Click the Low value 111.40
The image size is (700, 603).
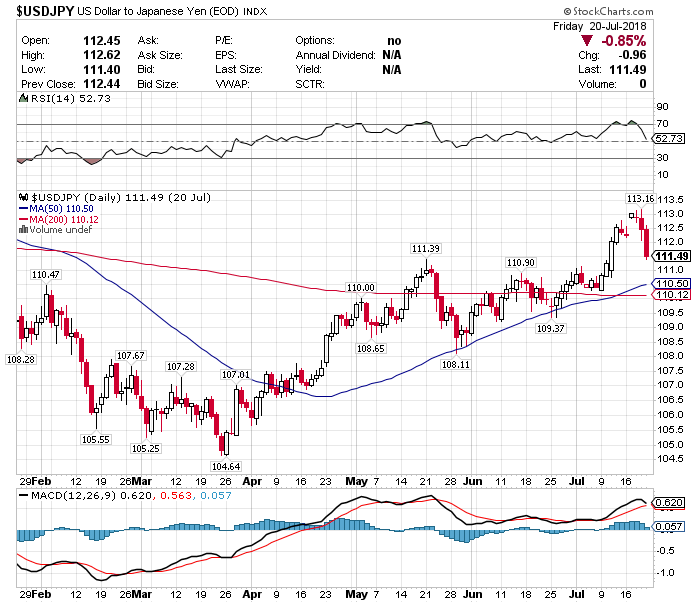pos(102,70)
